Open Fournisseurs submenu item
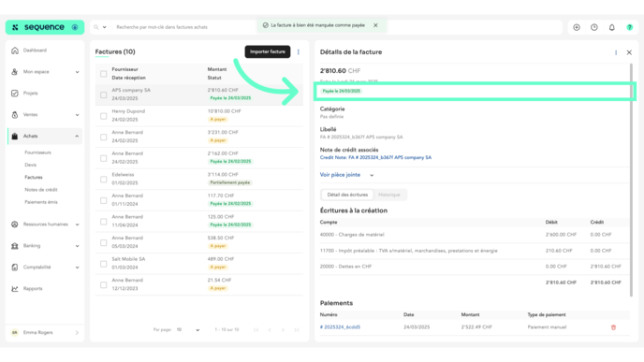 tap(37, 152)
